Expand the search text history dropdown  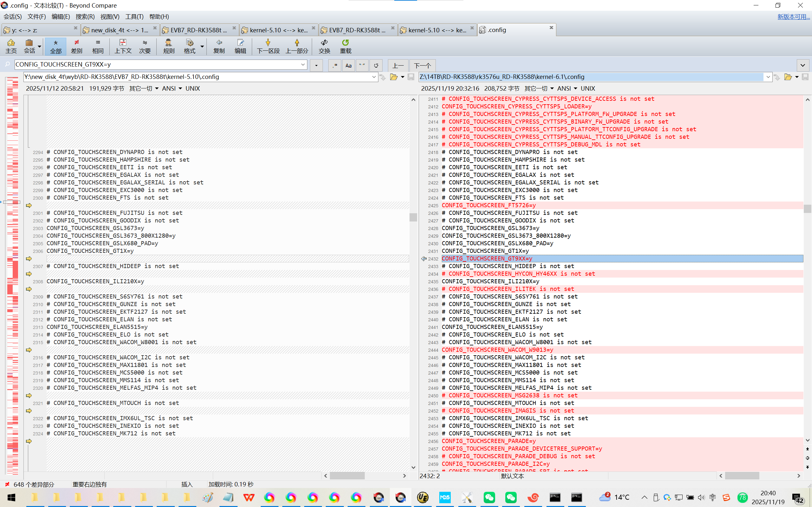(303, 64)
